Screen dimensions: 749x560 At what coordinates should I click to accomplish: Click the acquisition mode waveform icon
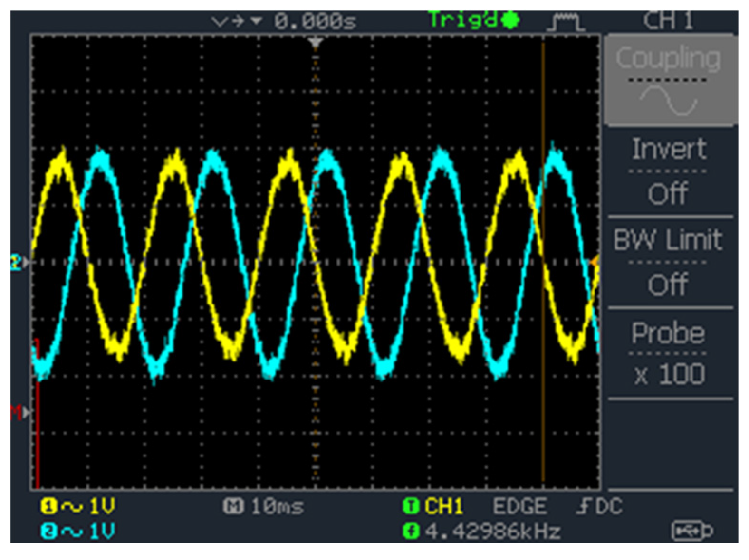(x=566, y=21)
